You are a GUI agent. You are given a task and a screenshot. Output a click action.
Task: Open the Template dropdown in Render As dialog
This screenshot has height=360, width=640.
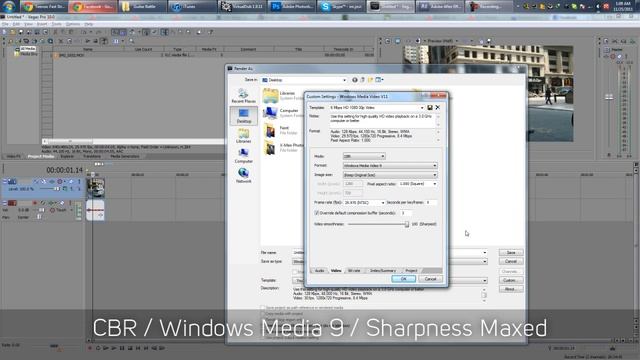coord(390,280)
